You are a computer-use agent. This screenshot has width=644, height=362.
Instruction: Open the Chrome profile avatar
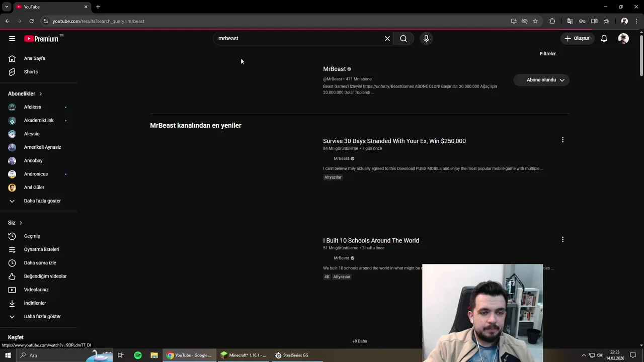point(624,21)
